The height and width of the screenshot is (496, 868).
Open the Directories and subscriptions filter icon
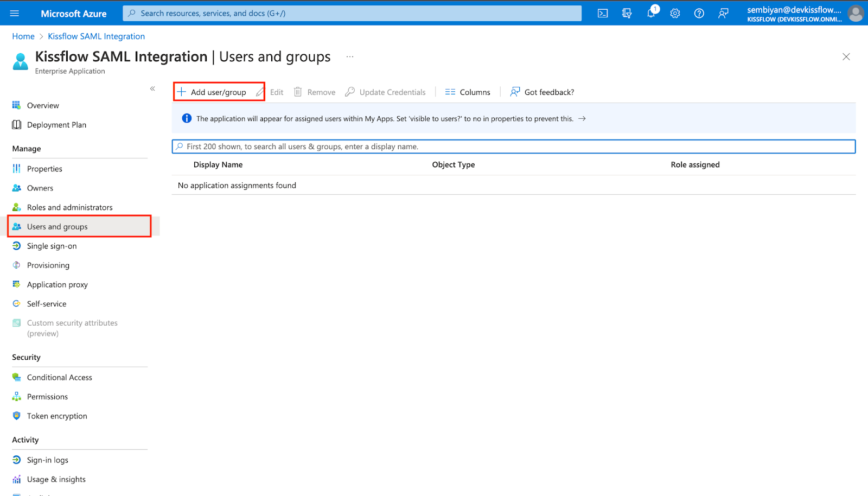pyautogui.click(x=627, y=14)
